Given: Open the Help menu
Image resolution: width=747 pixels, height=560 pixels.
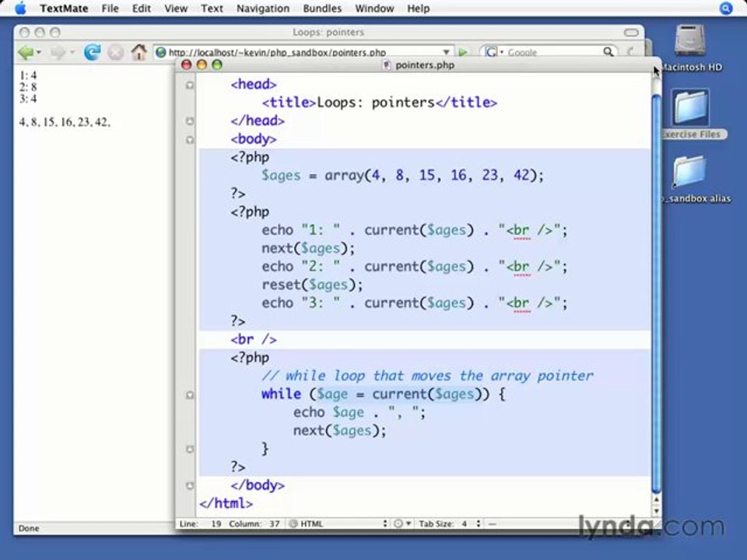Looking at the screenshot, I should click(419, 9).
